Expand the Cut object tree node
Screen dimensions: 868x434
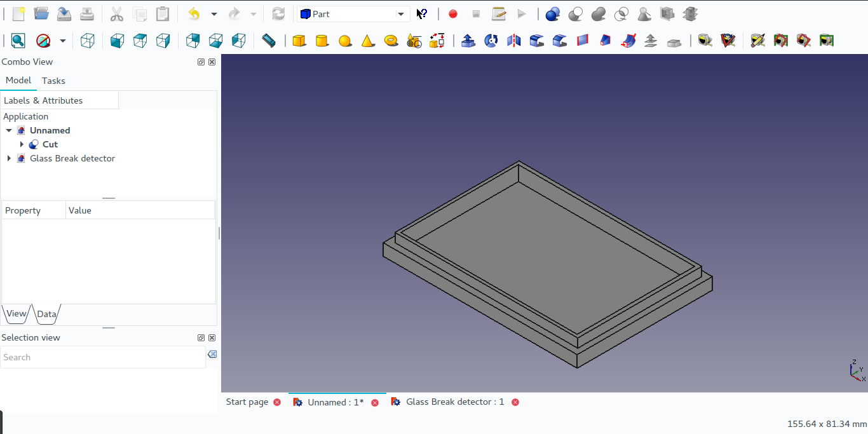22,144
